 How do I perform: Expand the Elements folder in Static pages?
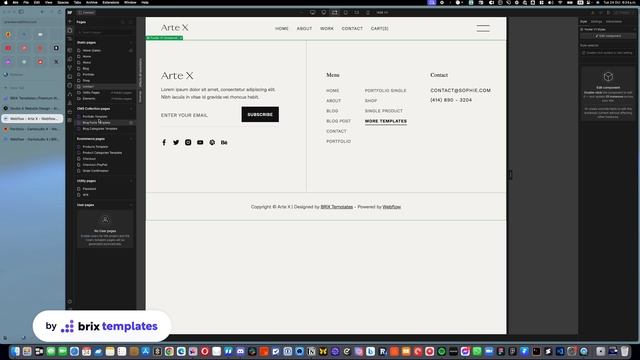pyautogui.click(x=105, y=98)
